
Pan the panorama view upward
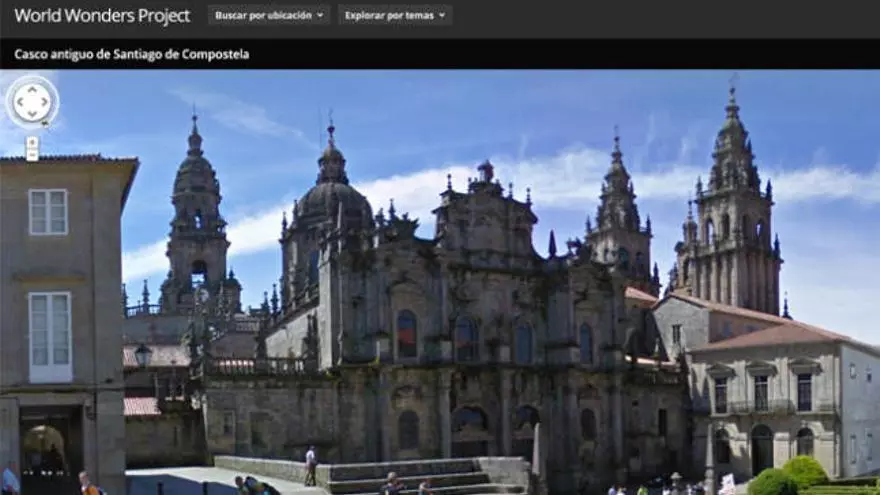(32, 89)
